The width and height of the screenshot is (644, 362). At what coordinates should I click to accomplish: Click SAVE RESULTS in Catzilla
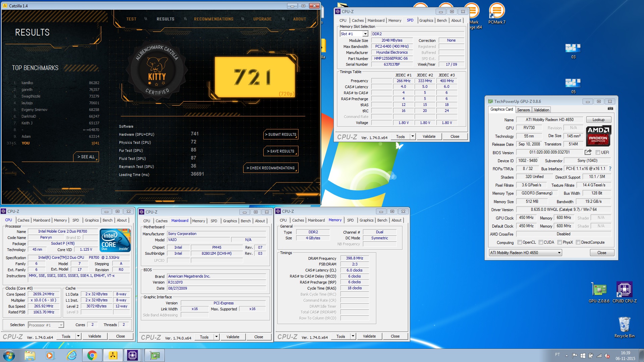pos(281,151)
